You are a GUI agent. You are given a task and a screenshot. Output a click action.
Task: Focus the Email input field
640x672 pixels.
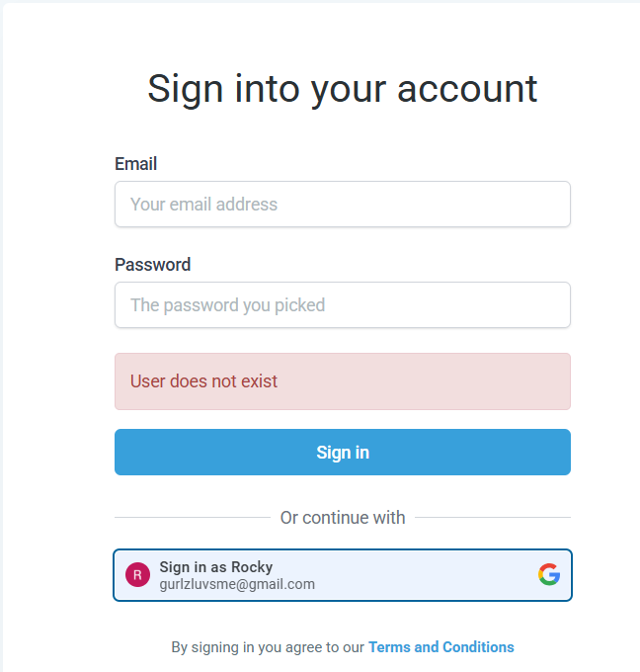coord(343,204)
